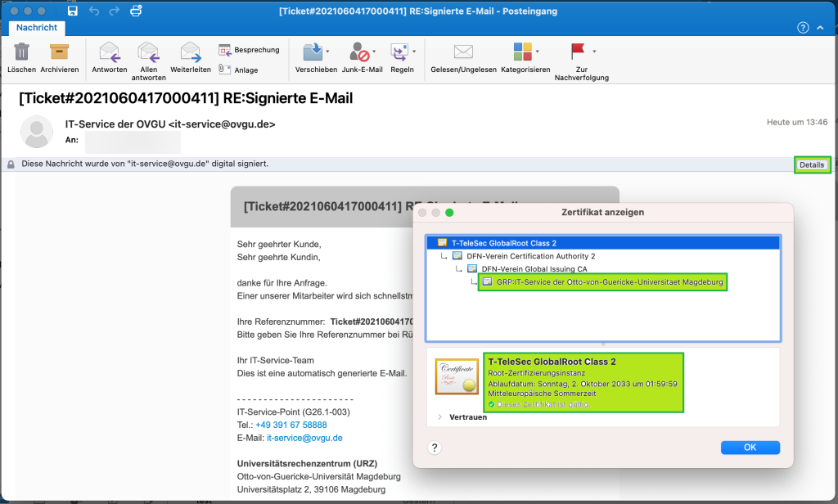The image size is (838, 504).
Task: Call phone link +49 391 67 58888
Action: [291, 425]
